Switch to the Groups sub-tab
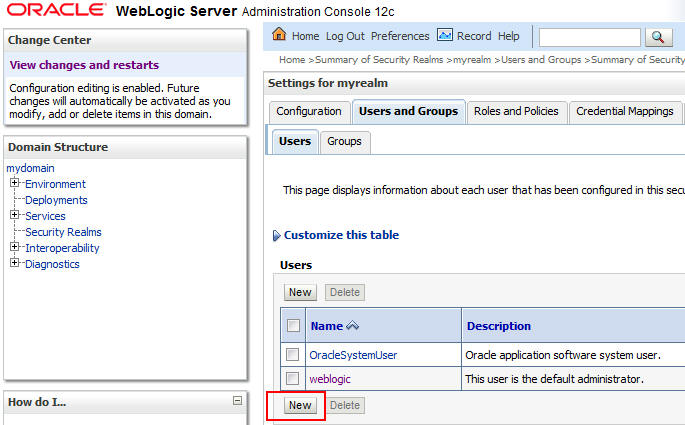Screen dimensions: 685x425 click(344, 142)
